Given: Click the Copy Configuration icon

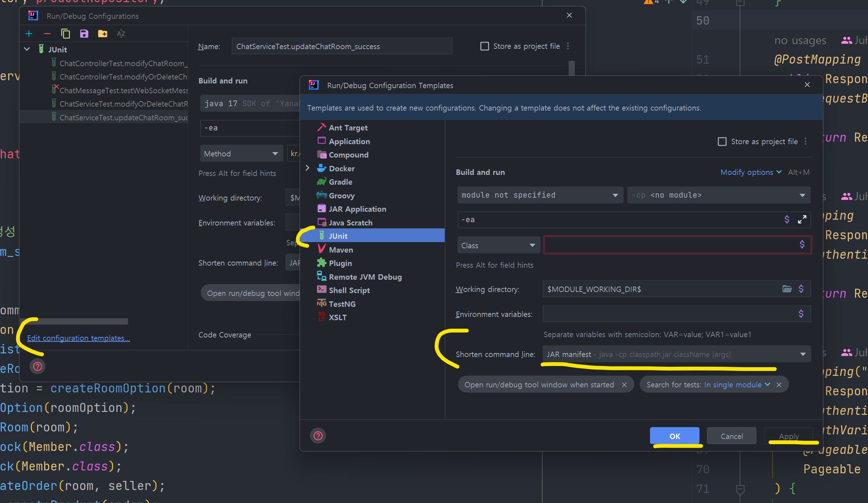Looking at the screenshot, I should [x=65, y=34].
